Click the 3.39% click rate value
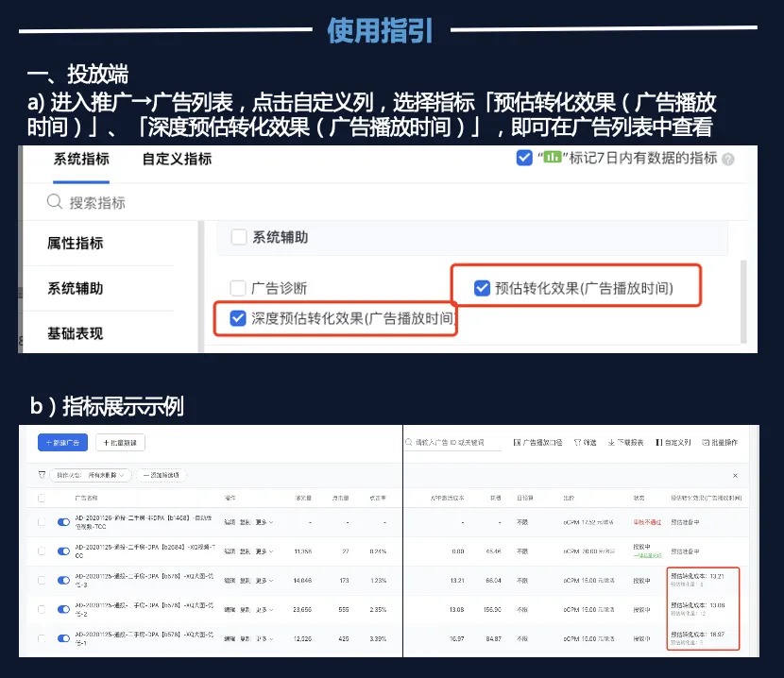The image size is (784, 678). 378,638
